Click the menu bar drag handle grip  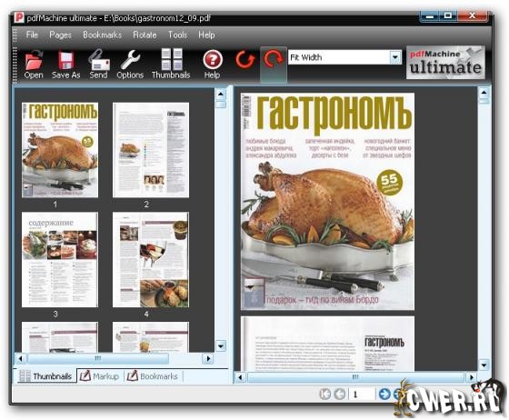click(15, 35)
